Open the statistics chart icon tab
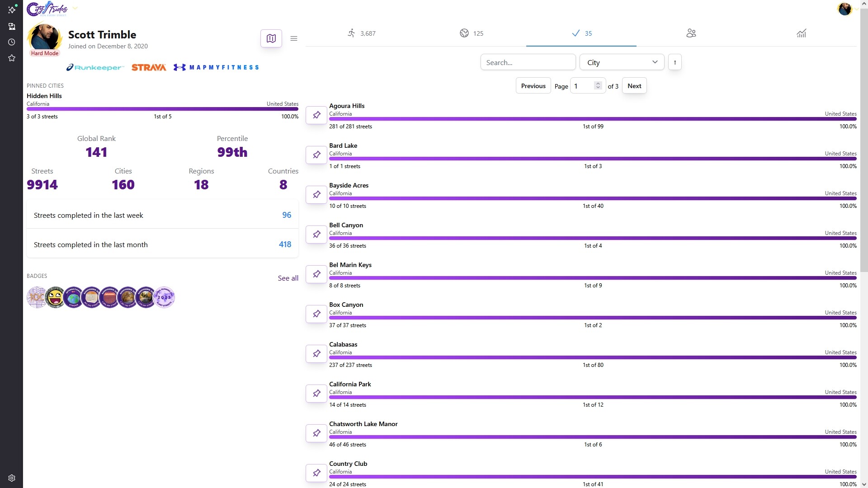The width and height of the screenshot is (868, 488). tap(801, 33)
